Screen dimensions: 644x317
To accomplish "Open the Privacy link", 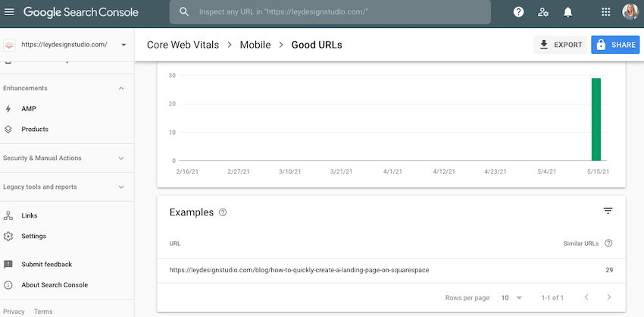I will 14,312.
